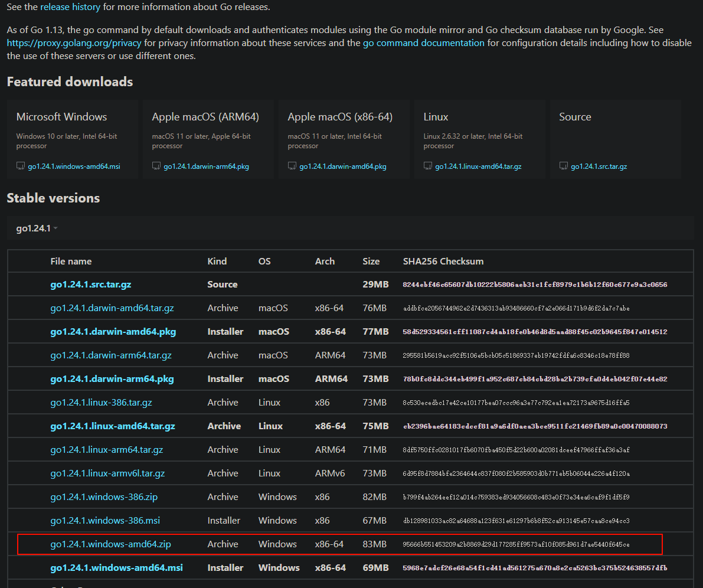The image size is (703, 588).
Task: Click the SHA256 Checksum column header
Action: (443, 261)
